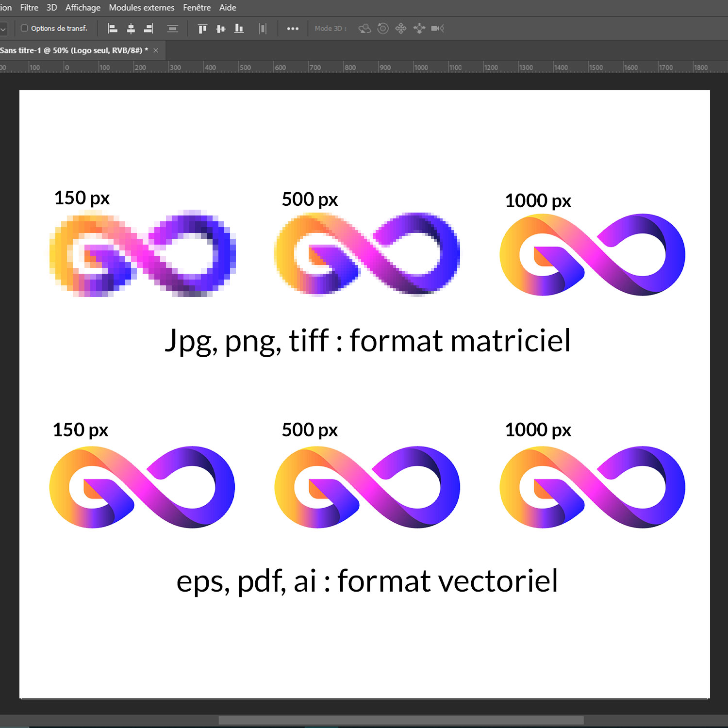Screen dimensions: 728x728
Task: Open the Fenêtre menu
Action: coord(197,8)
